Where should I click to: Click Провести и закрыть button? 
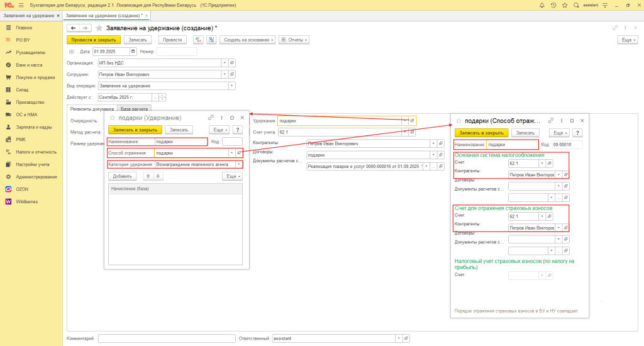tap(94, 40)
